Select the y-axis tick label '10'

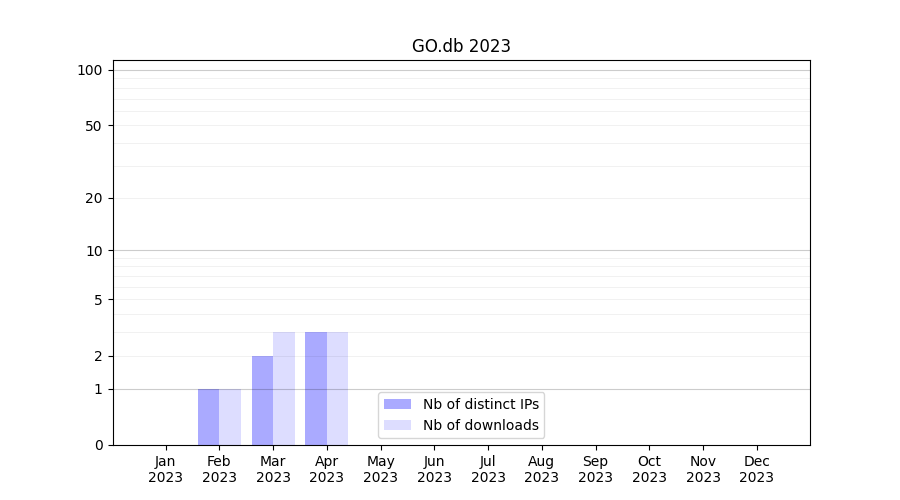[94, 251]
